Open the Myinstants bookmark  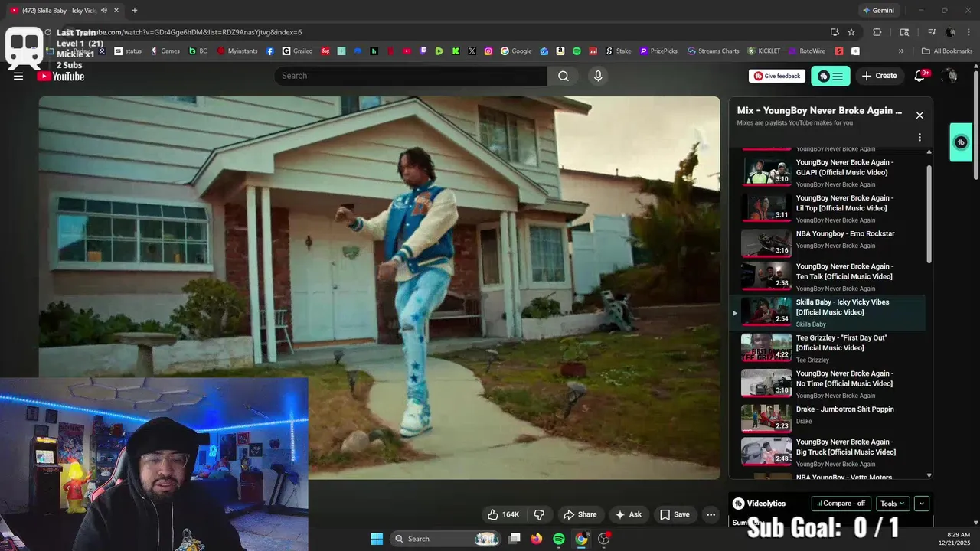coord(237,51)
